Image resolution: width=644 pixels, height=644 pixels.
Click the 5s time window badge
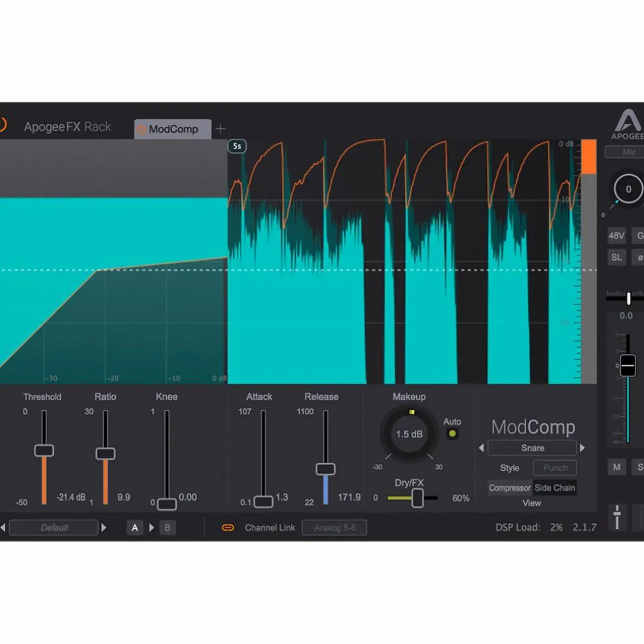click(237, 146)
